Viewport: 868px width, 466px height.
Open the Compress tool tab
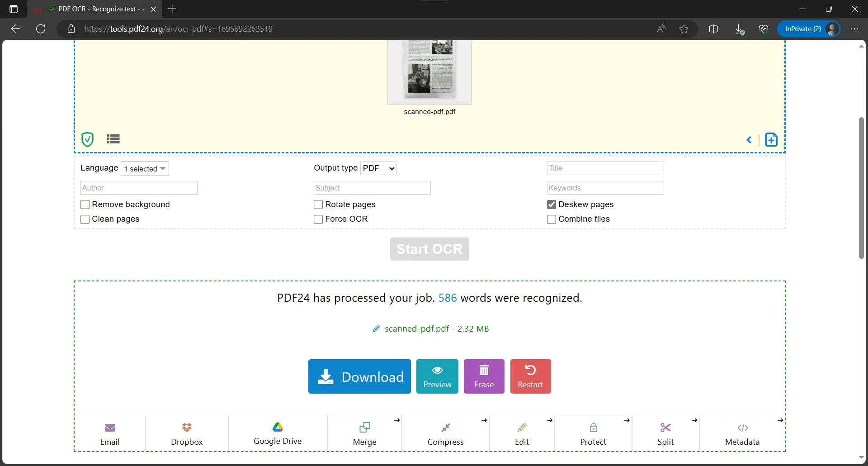pyautogui.click(x=445, y=434)
